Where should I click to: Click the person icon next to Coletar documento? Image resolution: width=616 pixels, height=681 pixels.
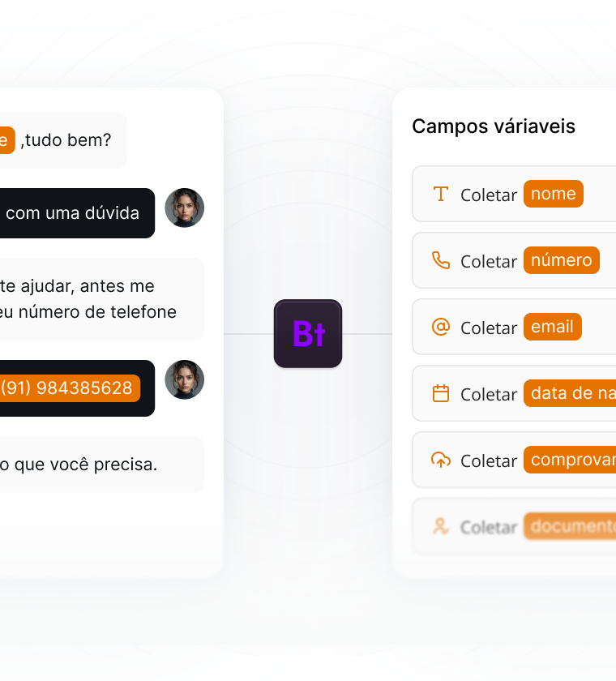[x=441, y=526]
